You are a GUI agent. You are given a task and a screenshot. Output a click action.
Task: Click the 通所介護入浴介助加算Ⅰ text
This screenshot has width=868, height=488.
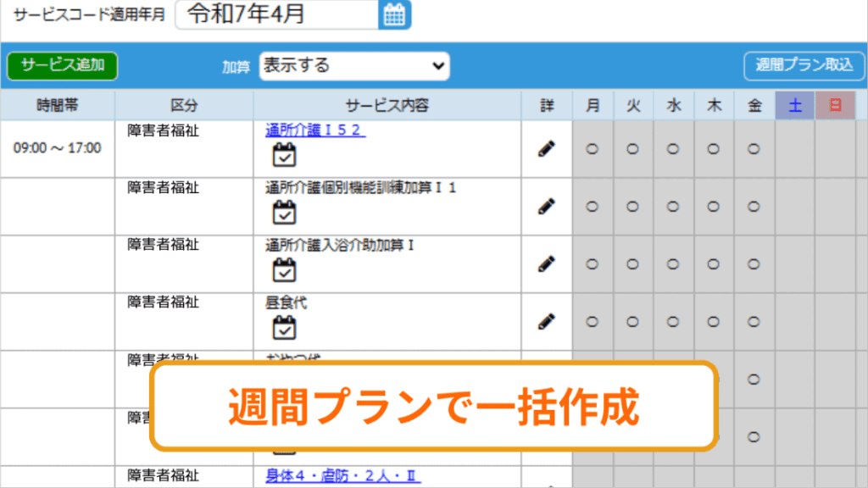(x=339, y=246)
